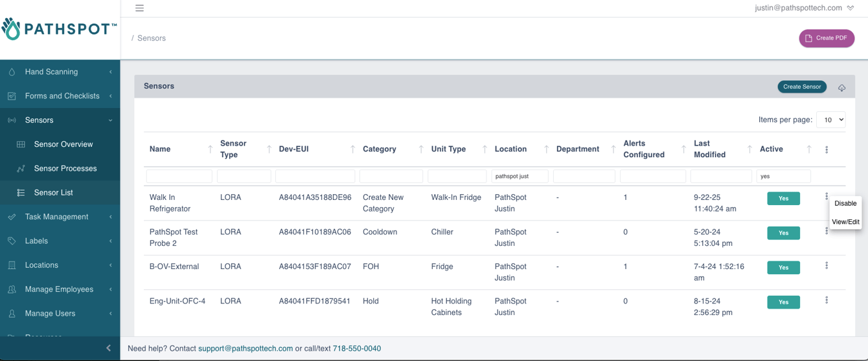
Task: Sort by Last Modified column arrow
Action: 749,149
